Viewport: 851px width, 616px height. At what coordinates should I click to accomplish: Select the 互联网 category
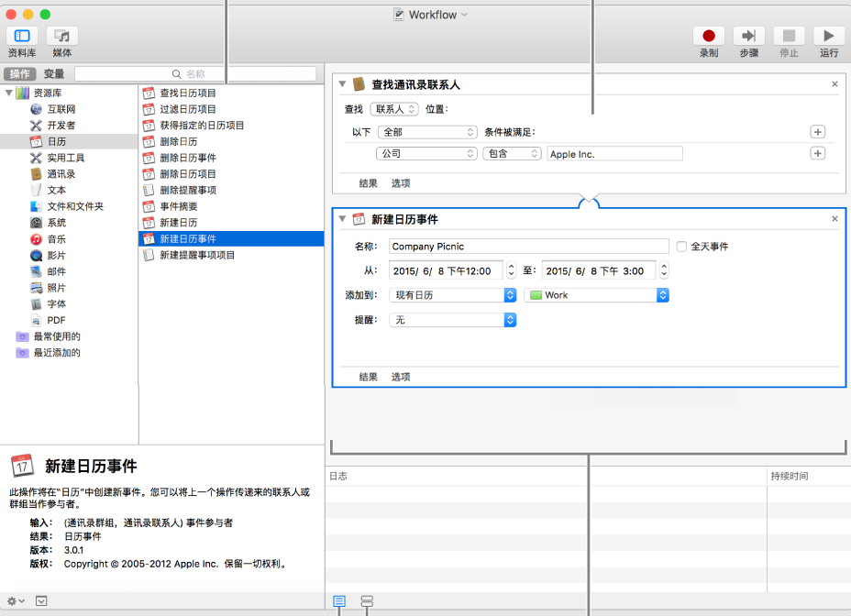[x=61, y=109]
